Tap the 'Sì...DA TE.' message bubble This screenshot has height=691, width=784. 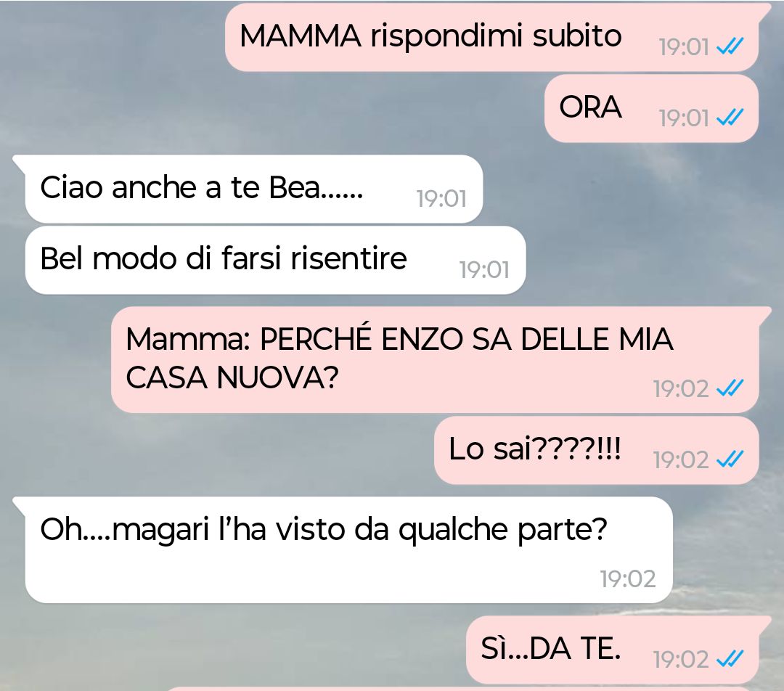tap(613, 650)
